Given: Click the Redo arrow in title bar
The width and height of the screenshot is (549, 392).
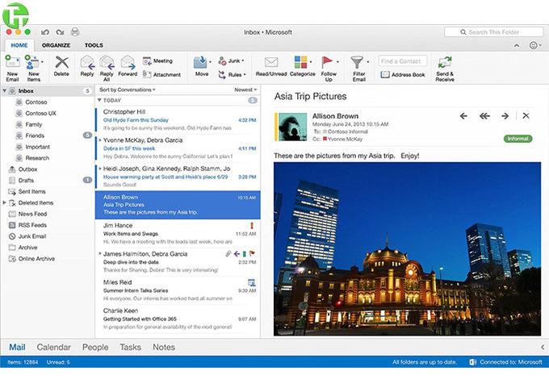Looking at the screenshot, I should [61, 32].
